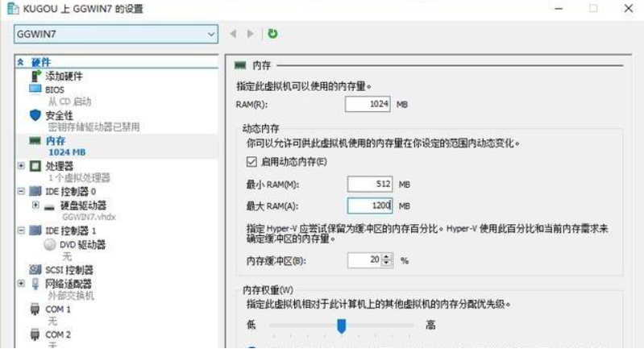644x353 pixels.
Task: Click the SCSI 控制器 icon
Action: pos(35,270)
